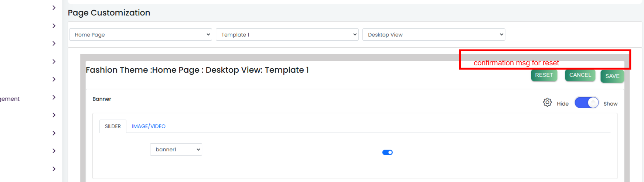Screen dimensions: 644x182
Task: Click the topmost sidebar chevron arrow
Action: click(x=54, y=8)
